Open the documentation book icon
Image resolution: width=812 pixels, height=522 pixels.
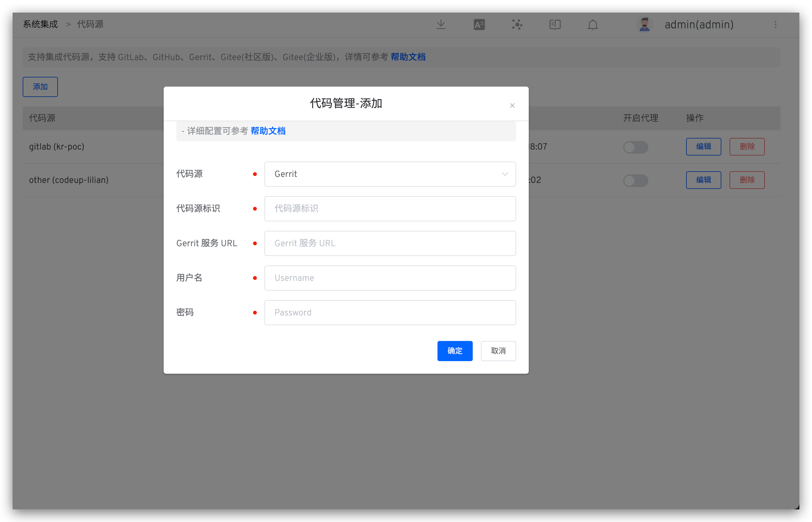(x=555, y=25)
